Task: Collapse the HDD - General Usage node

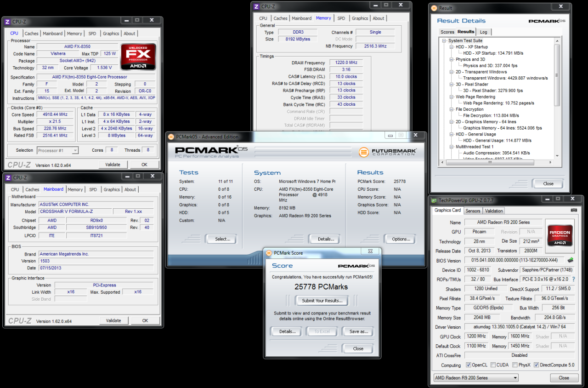Action: [x=452, y=134]
